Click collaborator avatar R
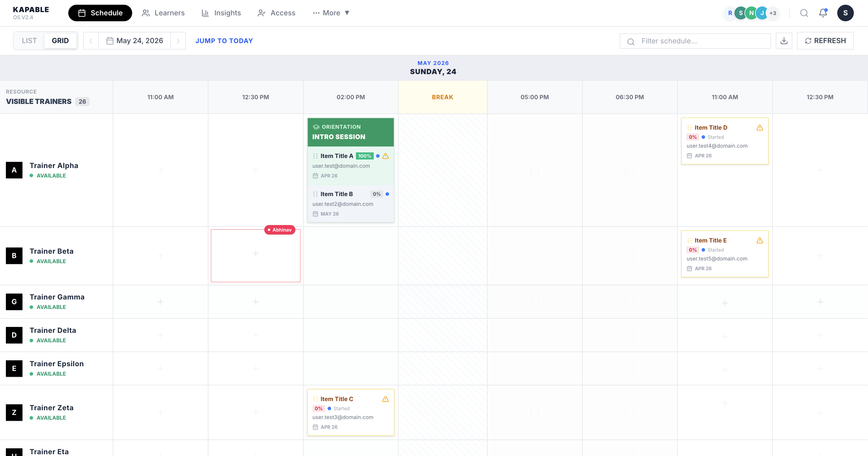Viewport: 868px width, 456px height. tap(730, 13)
